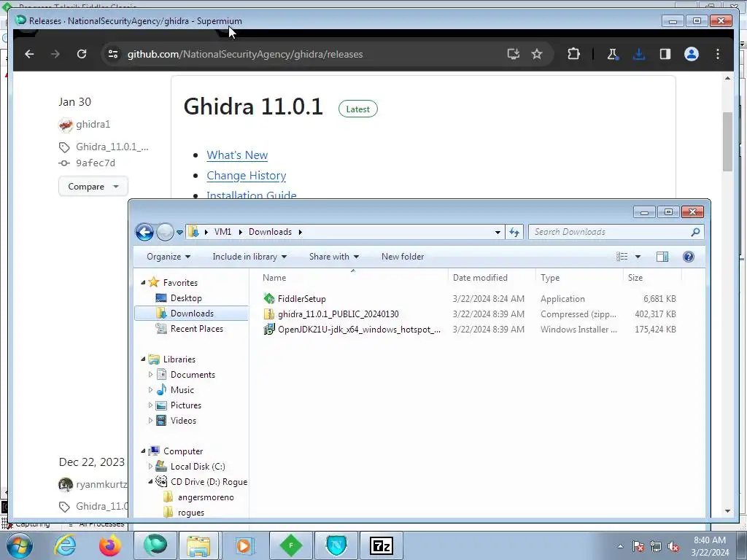Click the browser forward arrow

[x=55, y=54]
